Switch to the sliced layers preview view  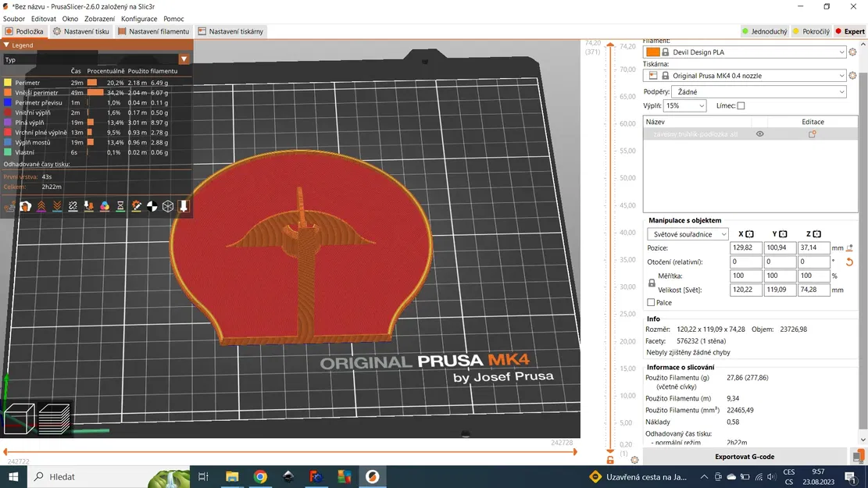point(54,419)
